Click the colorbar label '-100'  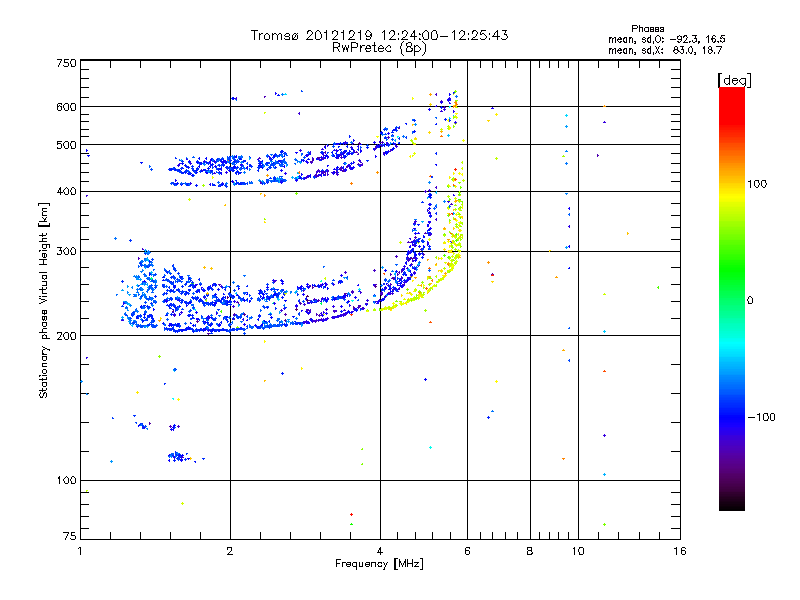[762, 417]
